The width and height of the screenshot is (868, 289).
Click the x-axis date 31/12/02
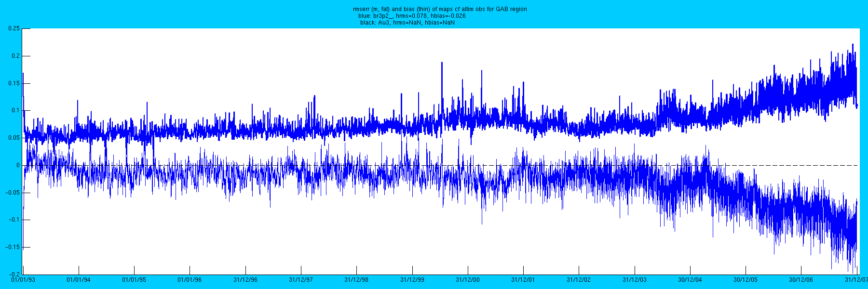click(579, 279)
